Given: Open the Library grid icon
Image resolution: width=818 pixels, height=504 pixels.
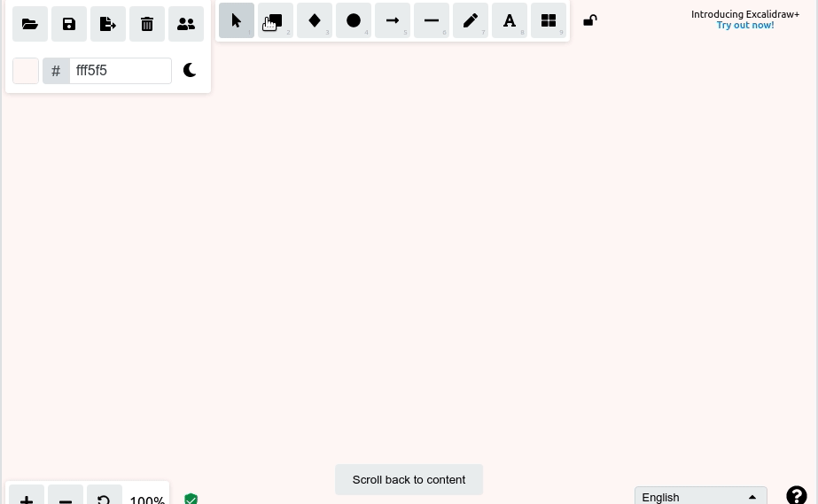Looking at the screenshot, I should (x=549, y=20).
